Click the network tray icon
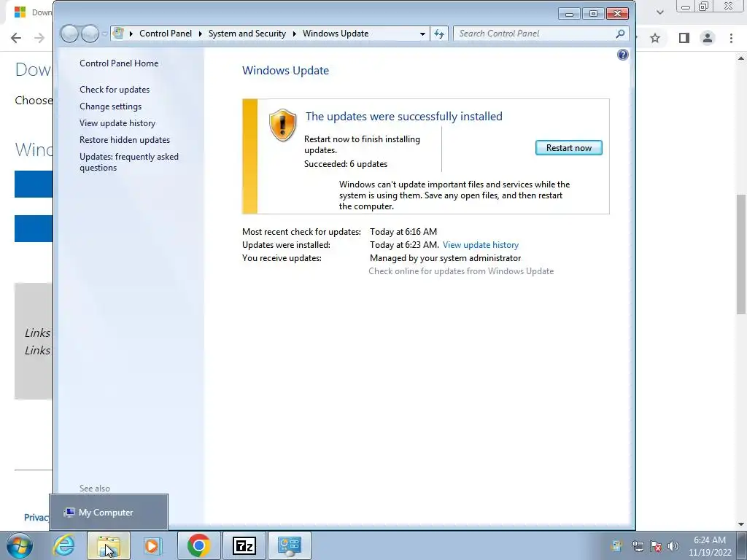747x560 pixels. click(638, 546)
